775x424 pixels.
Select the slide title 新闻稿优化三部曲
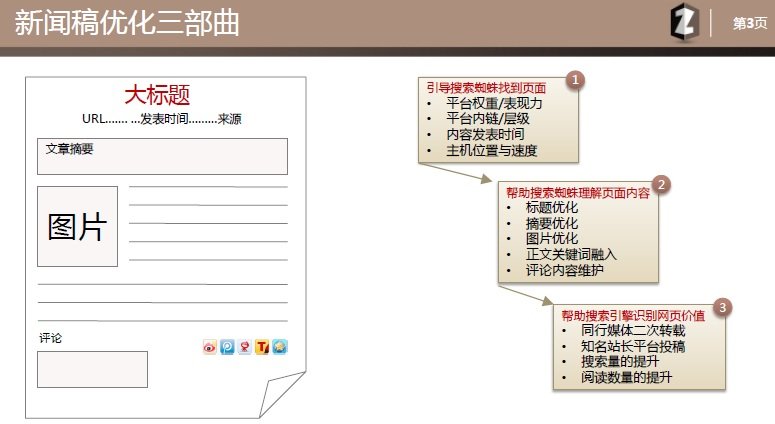click(x=127, y=23)
